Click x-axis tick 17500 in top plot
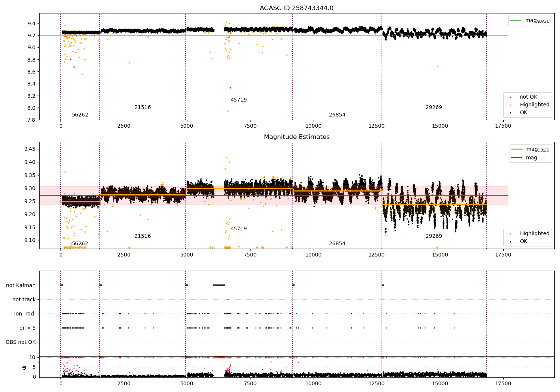Screen dimensions: 560x392 tap(503, 126)
